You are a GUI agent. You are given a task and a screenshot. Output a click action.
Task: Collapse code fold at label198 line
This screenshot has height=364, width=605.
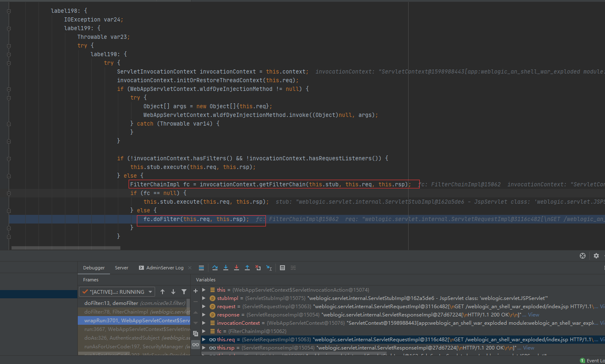point(9,11)
